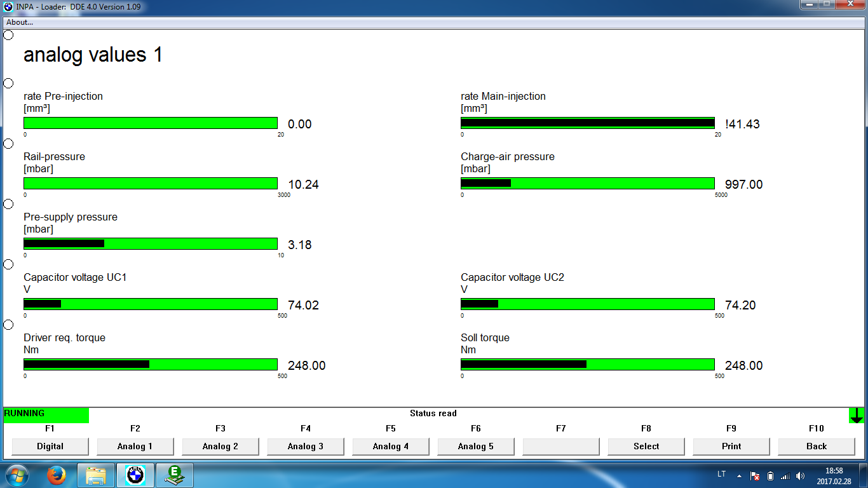The image size is (868, 488).
Task: Click the battery status tray icon
Action: pos(770,475)
